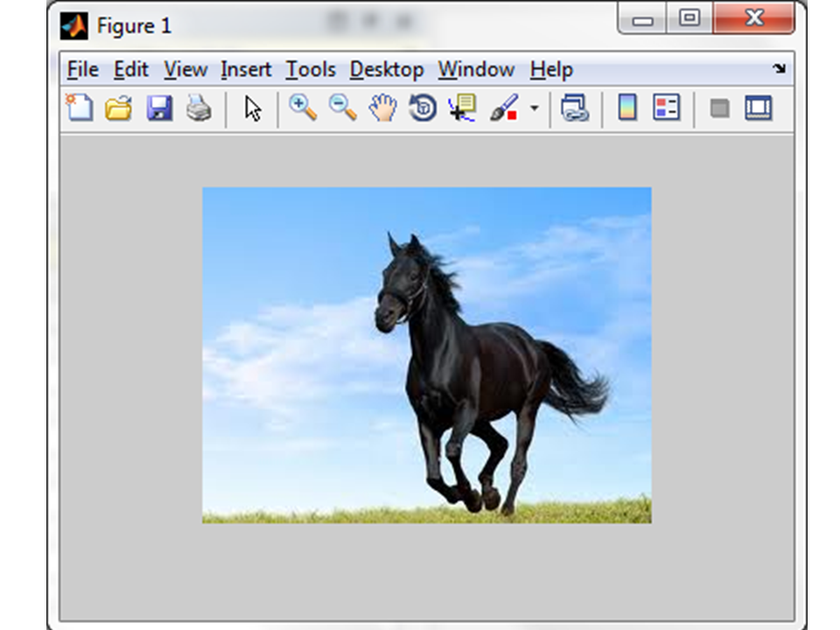This screenshot has width=840, height=630.
Task: Save the figure with floppy disk icon
Action: (159, 108)
